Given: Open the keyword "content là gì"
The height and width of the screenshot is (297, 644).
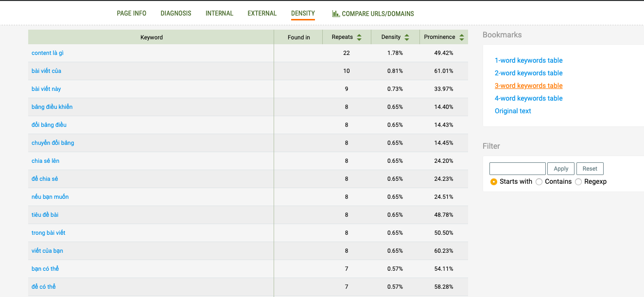Looking at the screenshot, I should click(48, 53).
